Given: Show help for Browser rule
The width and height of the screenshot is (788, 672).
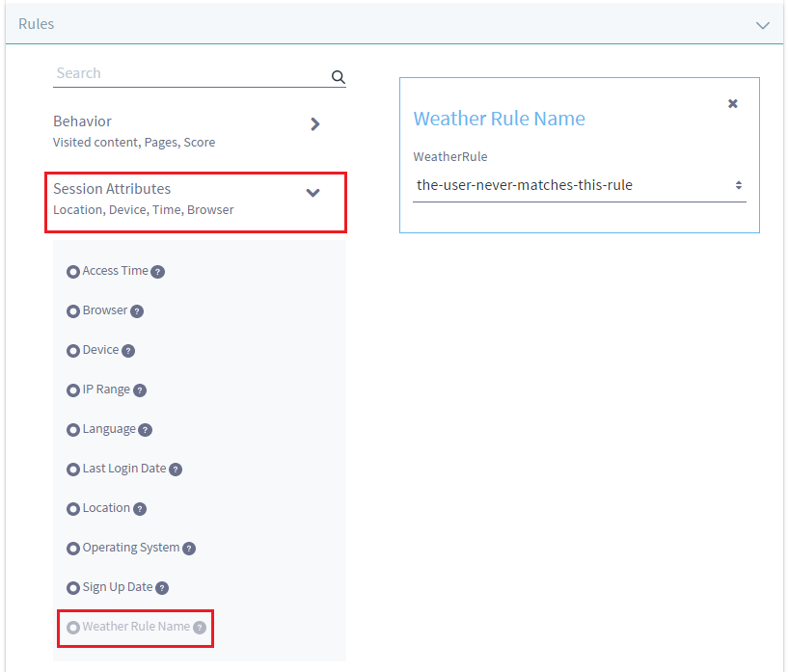Looking at the screenshot, I should 137,311.
